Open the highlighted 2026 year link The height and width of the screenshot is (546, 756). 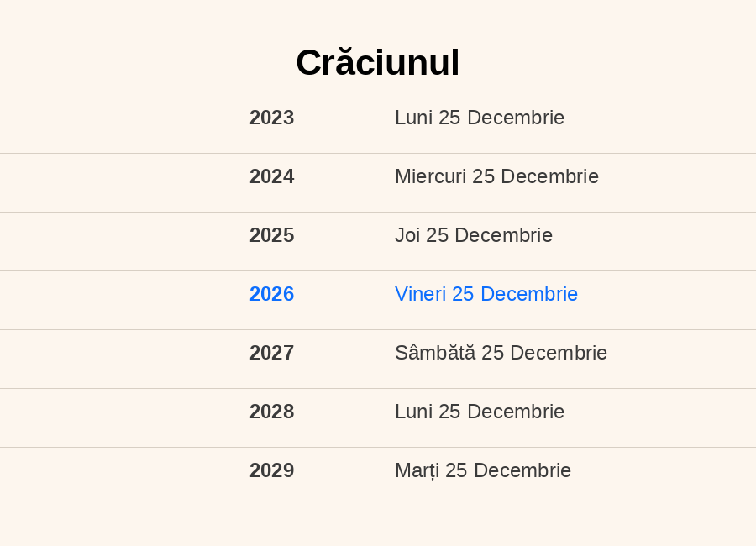click(x=271, y=294)
